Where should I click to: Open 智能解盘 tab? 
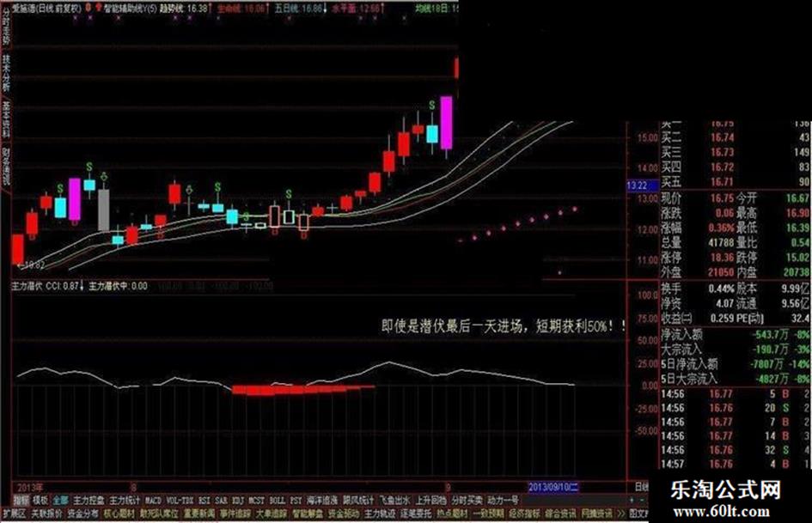(x=308, y=514)
